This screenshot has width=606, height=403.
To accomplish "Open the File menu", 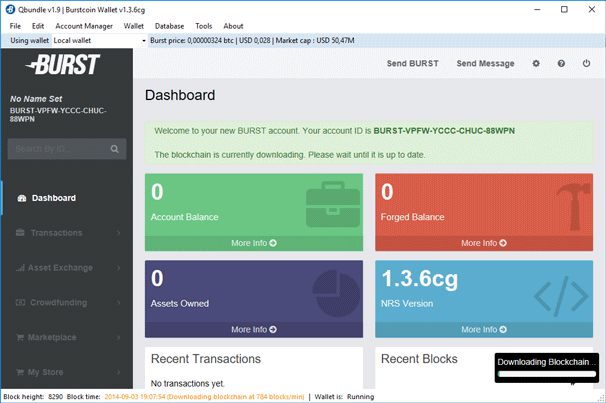I will (15, 26).
